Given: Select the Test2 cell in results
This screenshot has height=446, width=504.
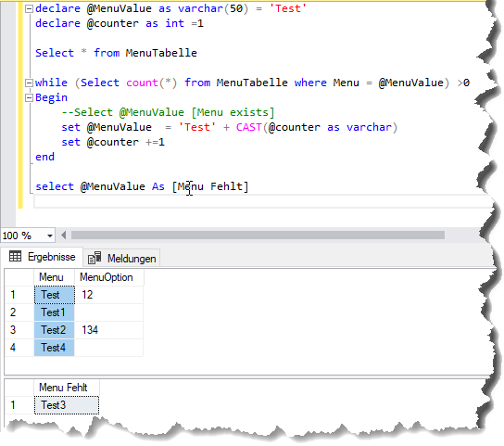Looking at the screenshot, I should coord(55,330).
